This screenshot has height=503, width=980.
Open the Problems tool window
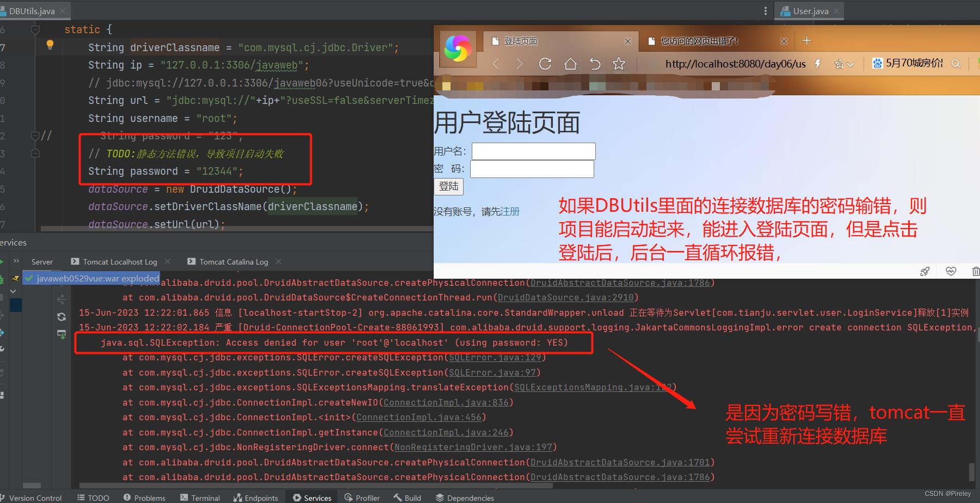[144, 498]
